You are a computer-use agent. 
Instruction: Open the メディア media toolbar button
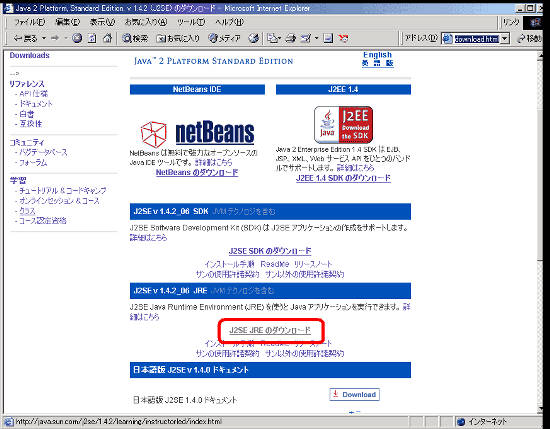(x=224, y=38)
